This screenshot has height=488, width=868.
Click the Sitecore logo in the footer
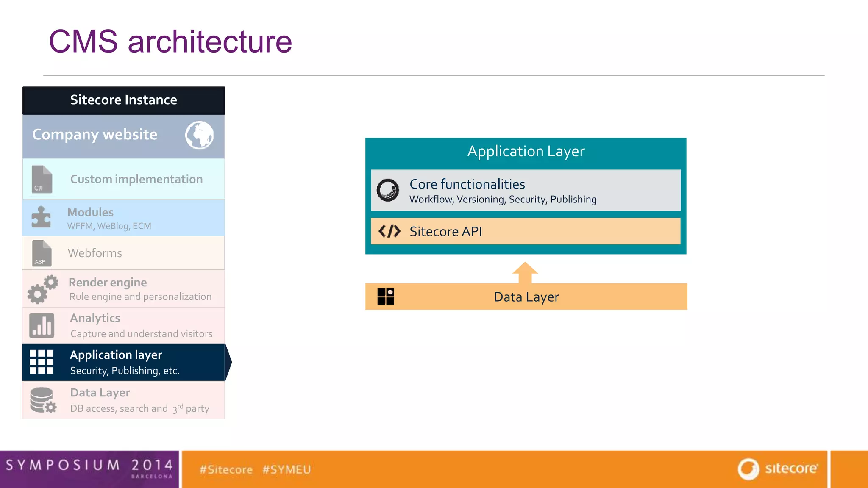click(x=778, y=469)
